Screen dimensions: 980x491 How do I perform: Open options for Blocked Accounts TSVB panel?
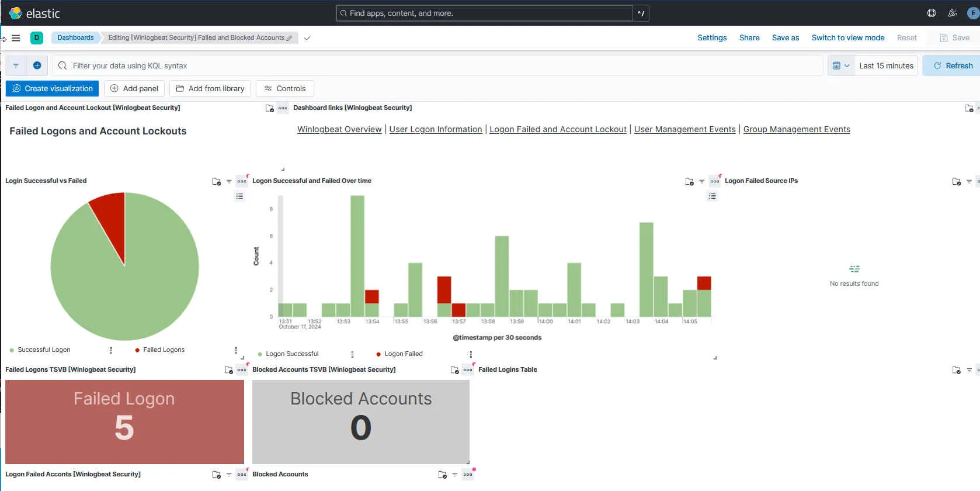coord(468,370)
